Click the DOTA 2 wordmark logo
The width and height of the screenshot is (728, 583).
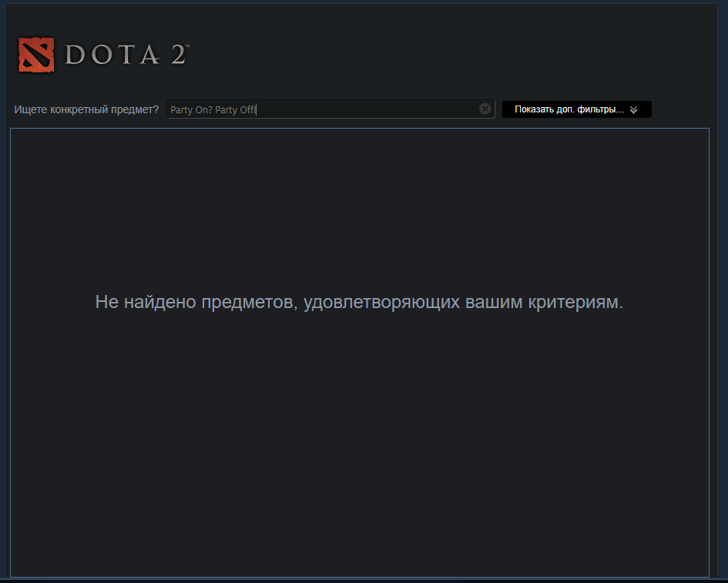(127, 55)
